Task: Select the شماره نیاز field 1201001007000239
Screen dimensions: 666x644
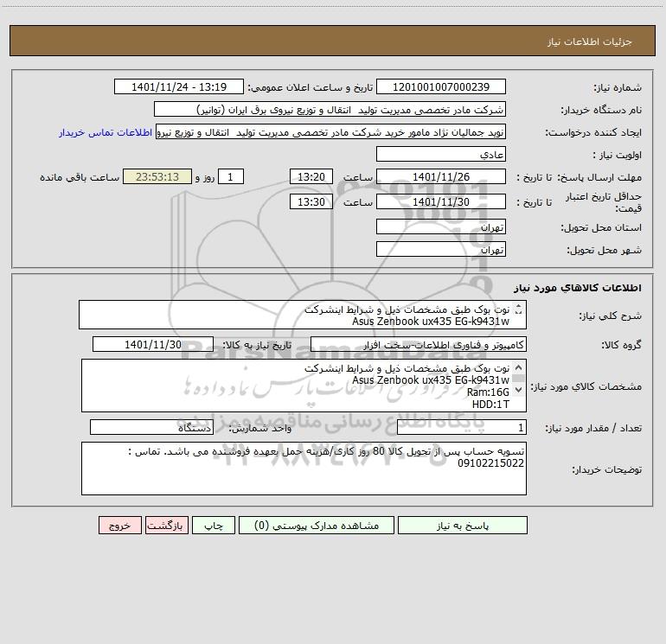Action: [441, 86]
